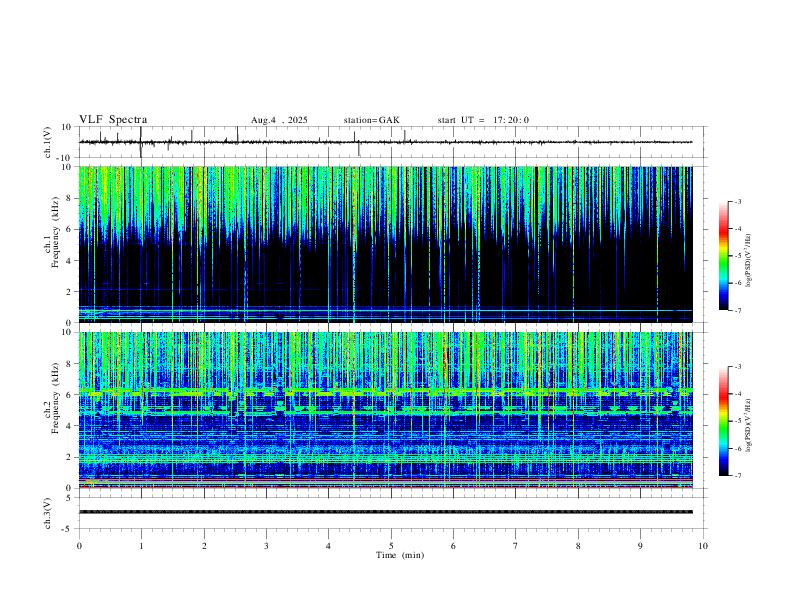This screenshot has width=792, height=612.
Task: Click the "7" tick on the Time axis
Action: [516, 546]
